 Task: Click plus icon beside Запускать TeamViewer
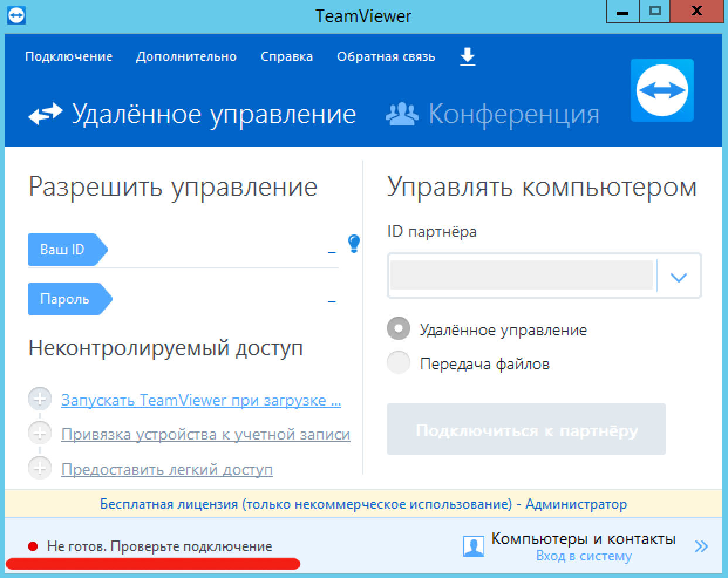pos(39,399)
